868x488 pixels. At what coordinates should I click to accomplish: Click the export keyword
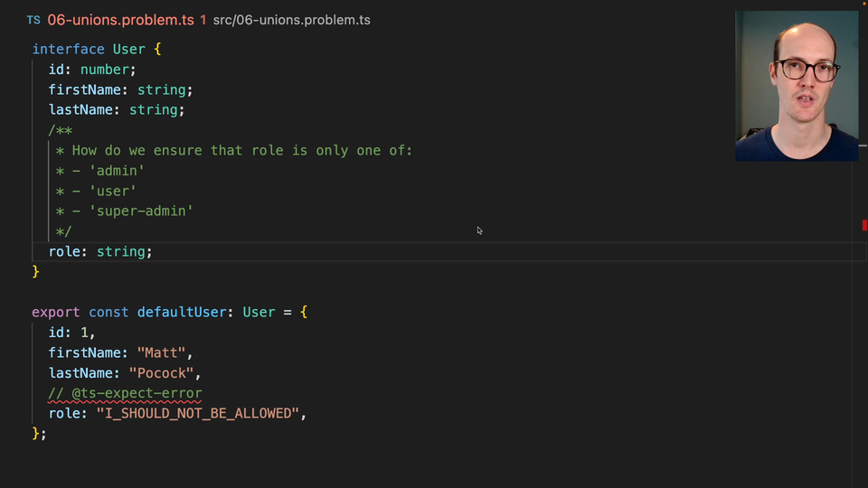pos(56,312)
